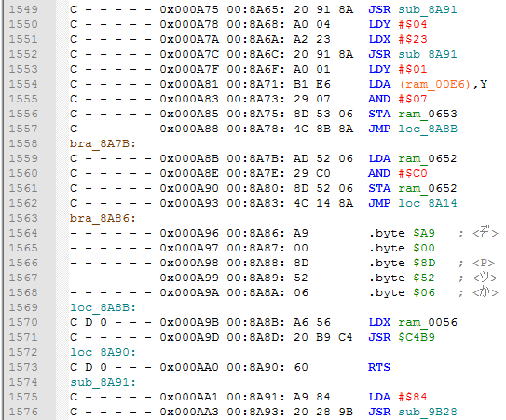Screen dimensions: 506x420
Task: Click the LDA #$84 immediate value
Action: [x=413, y=397]
